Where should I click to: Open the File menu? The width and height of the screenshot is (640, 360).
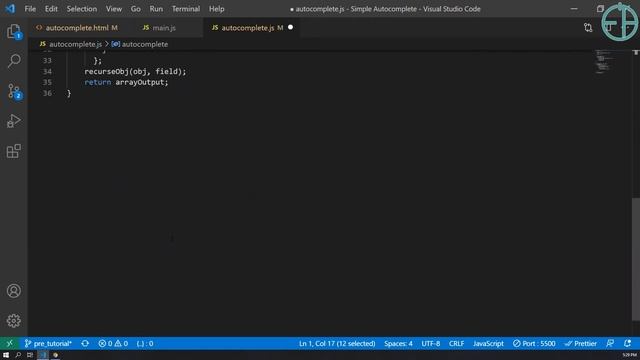coord(30,9)
